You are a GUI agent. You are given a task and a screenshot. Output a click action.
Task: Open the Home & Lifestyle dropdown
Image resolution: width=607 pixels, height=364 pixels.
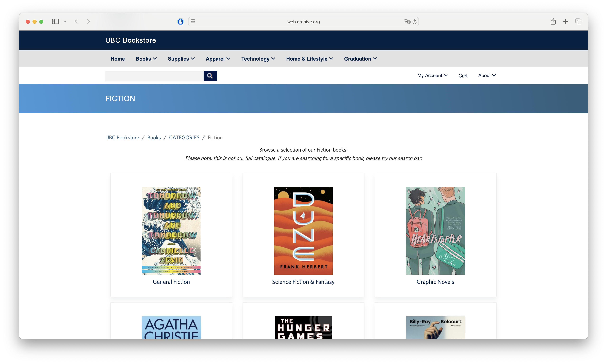pos(309,59)
